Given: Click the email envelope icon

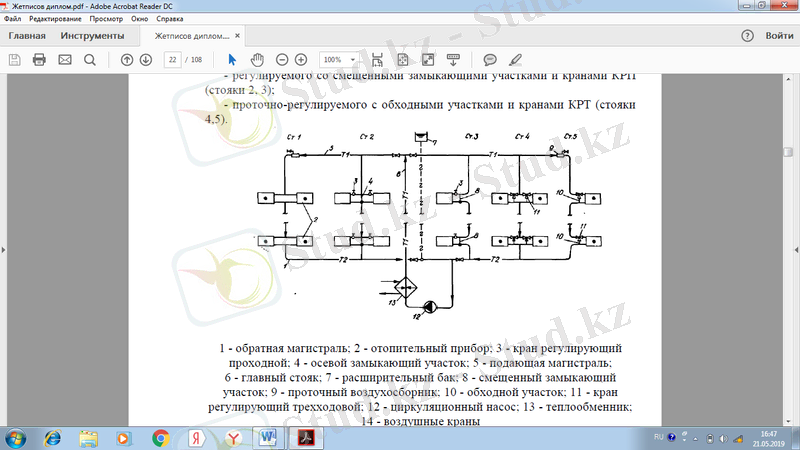Looking at the screenshot, I should 65,60.
